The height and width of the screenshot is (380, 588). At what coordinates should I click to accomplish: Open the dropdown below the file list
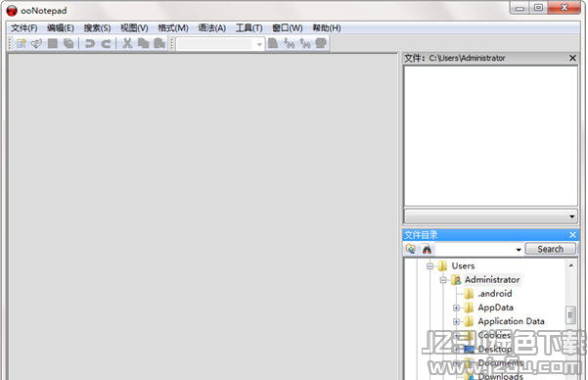[571, 216]
